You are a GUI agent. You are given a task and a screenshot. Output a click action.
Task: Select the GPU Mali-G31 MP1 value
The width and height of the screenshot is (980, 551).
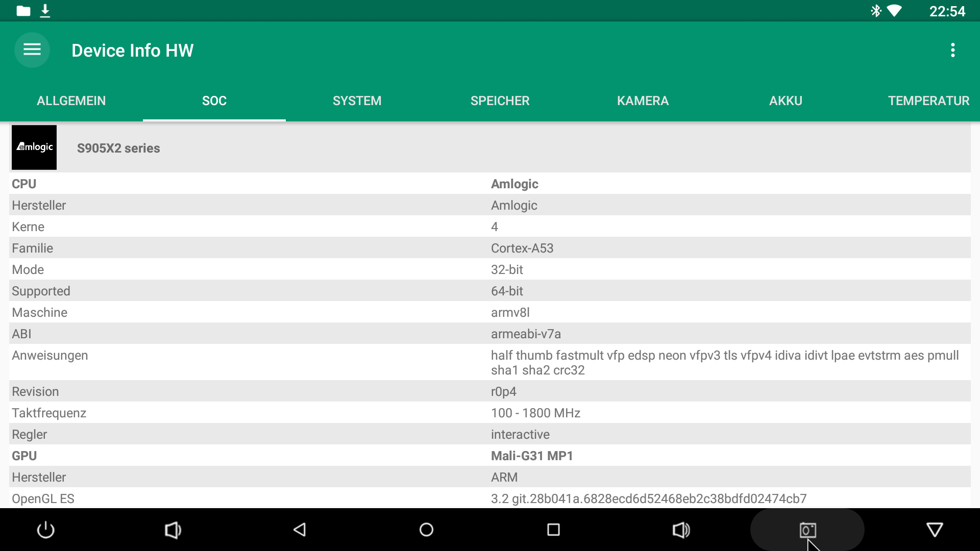(x=532, y=456)
